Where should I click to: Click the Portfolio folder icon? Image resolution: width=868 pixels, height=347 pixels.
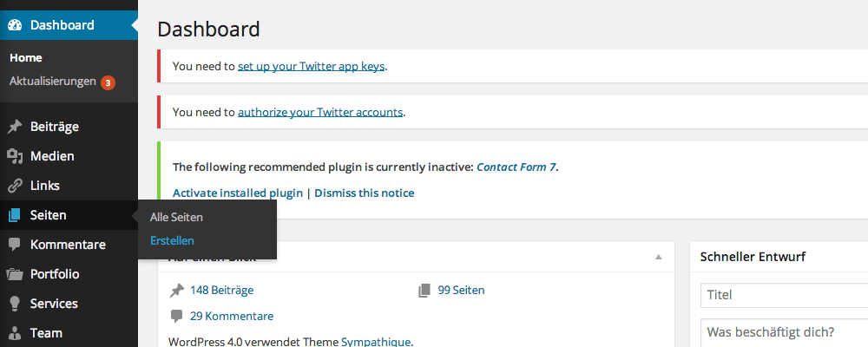click(15, 274)
